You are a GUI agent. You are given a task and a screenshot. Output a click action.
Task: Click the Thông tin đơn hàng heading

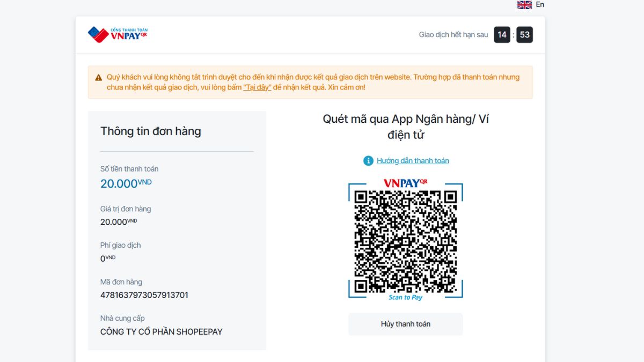coord(151,131)
